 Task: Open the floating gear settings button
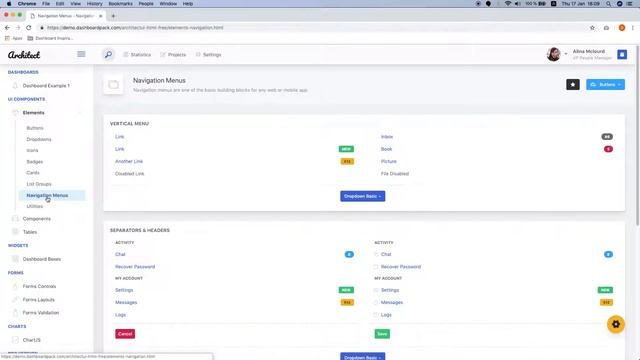(x=616, y=324)
